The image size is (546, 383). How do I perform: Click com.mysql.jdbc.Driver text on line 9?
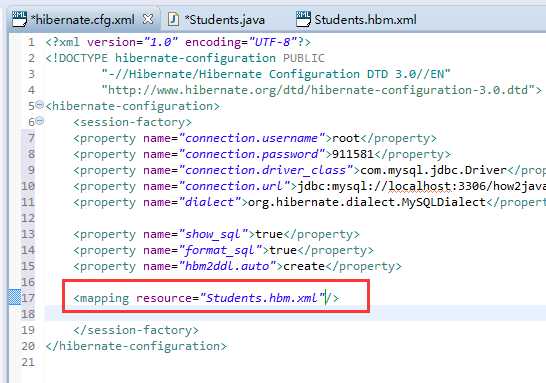click(433, 170)
